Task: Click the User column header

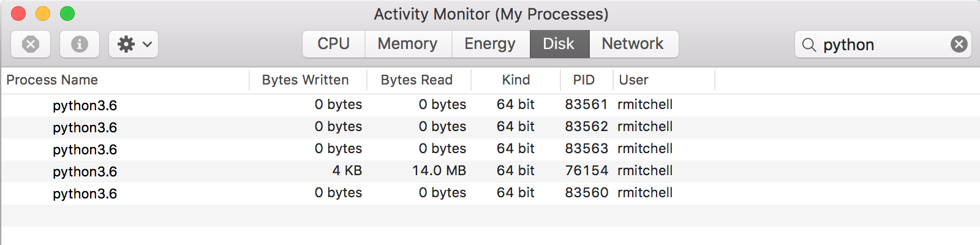Action: [x=633, y=80]
